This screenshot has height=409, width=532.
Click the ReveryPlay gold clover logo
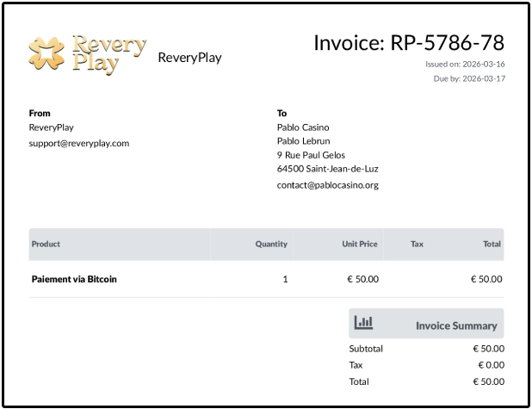[x=88, y=54]
